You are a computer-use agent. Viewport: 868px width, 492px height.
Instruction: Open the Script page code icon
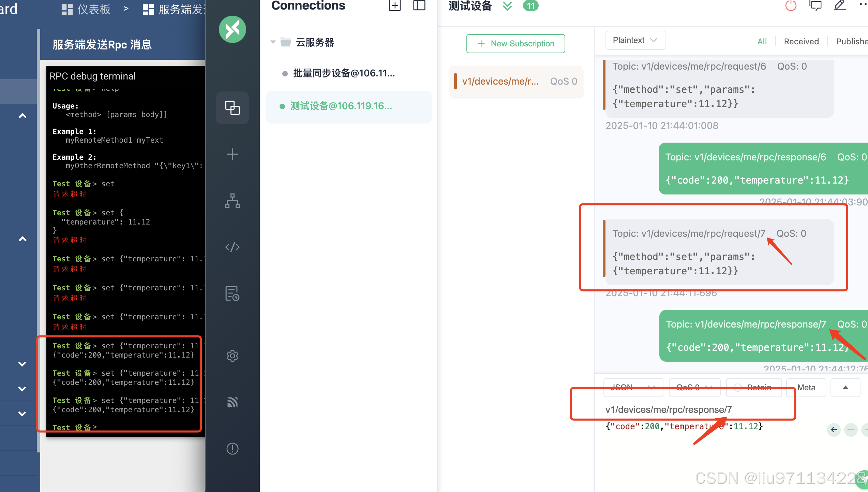pyautogui.click(x=233, y=247)
